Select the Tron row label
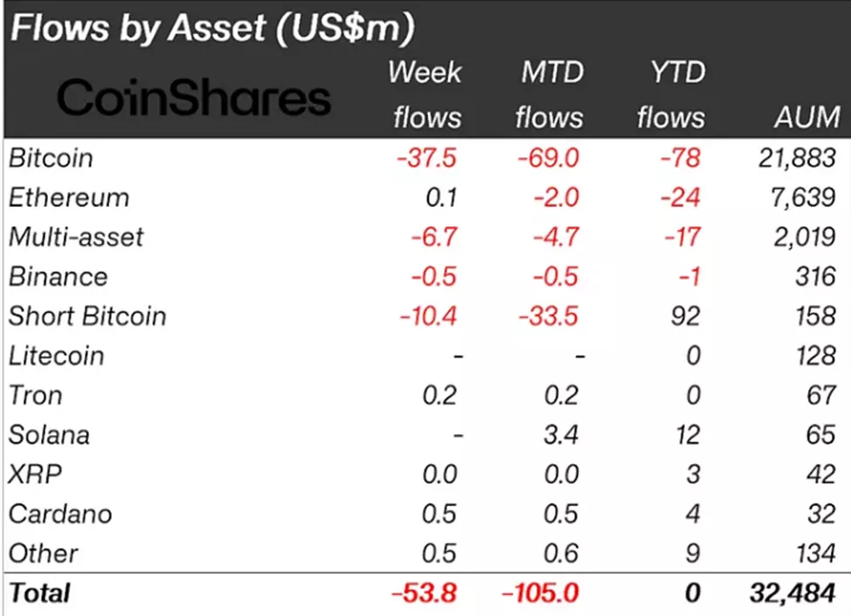The image size is (851, 616). (36, 395)
